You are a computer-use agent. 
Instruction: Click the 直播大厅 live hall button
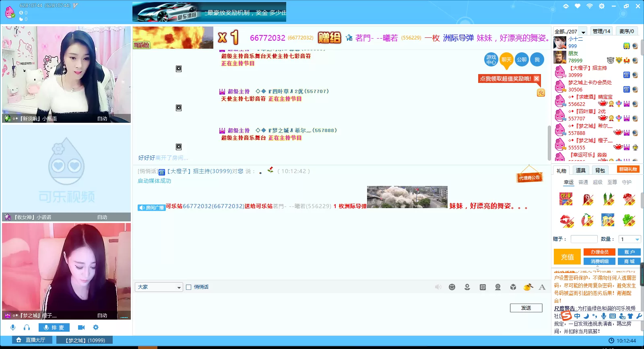pyautogui.click(x=32, y=340)
